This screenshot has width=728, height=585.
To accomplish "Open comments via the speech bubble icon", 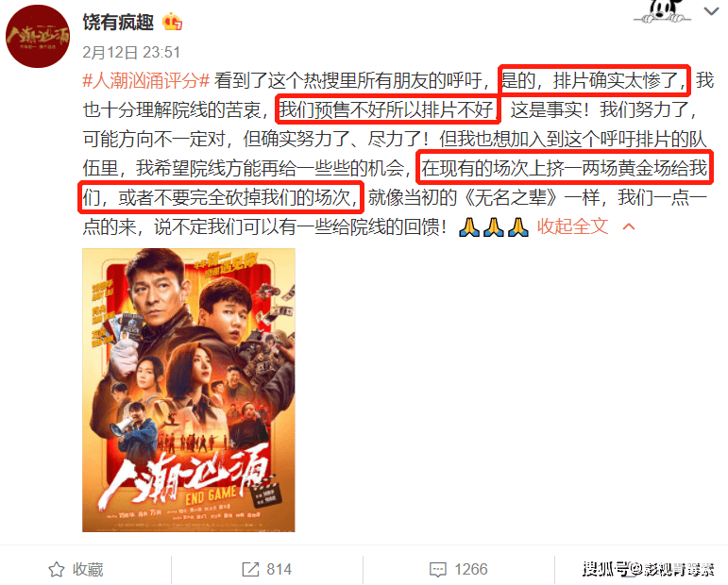I will [438, 570].
